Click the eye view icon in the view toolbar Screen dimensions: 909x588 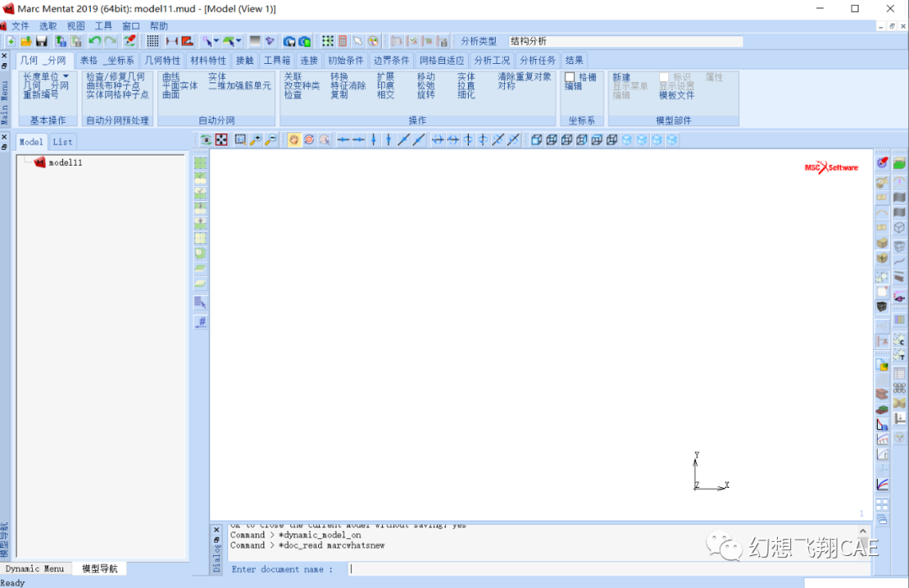[x=206, y=140]
